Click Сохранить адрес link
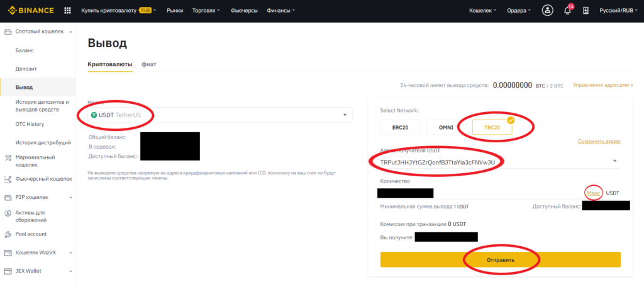644x284 pixels. pyautogui.click(x=599, y=141)
